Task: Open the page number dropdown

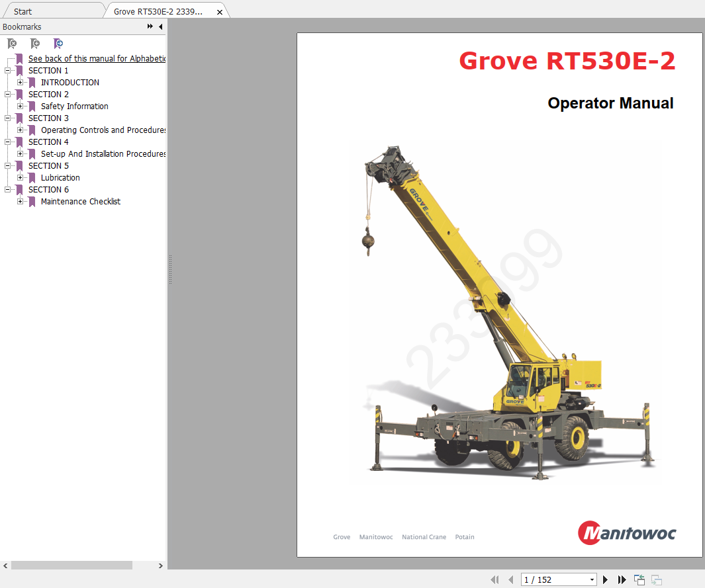Action: tap(592, 580)
